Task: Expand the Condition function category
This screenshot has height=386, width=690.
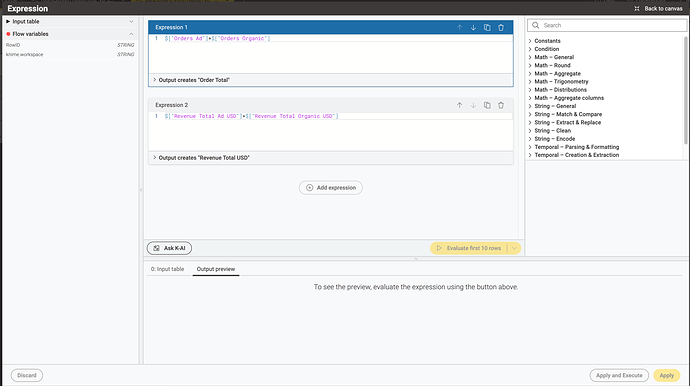Action: click(530, 49)
